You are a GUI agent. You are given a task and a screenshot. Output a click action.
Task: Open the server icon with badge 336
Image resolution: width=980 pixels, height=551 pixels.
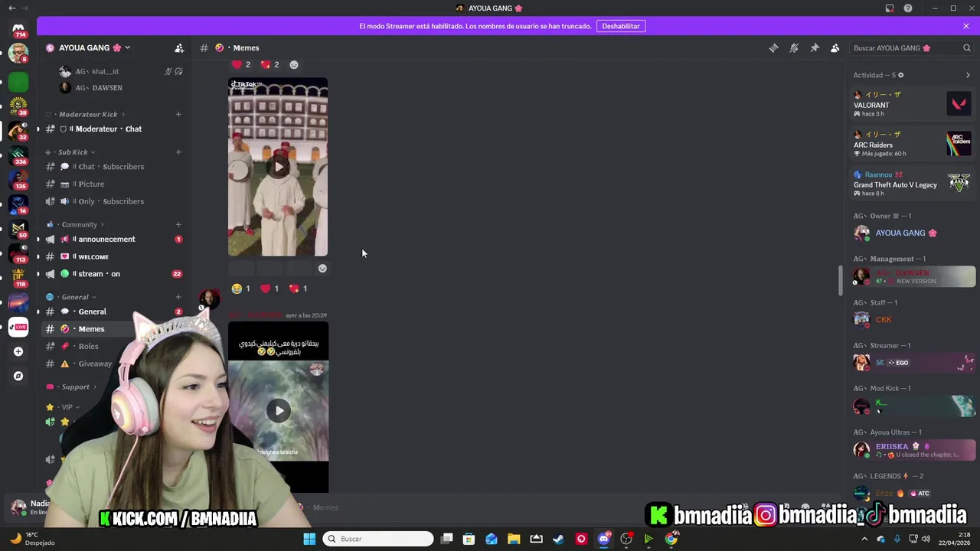(x=18, y=155)
